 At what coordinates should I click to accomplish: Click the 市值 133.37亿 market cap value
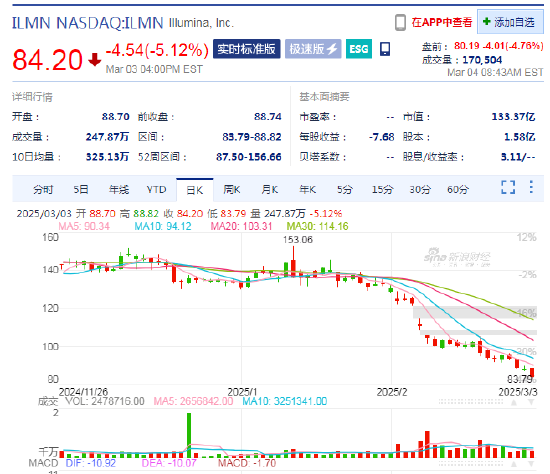(x=514, y=116)
